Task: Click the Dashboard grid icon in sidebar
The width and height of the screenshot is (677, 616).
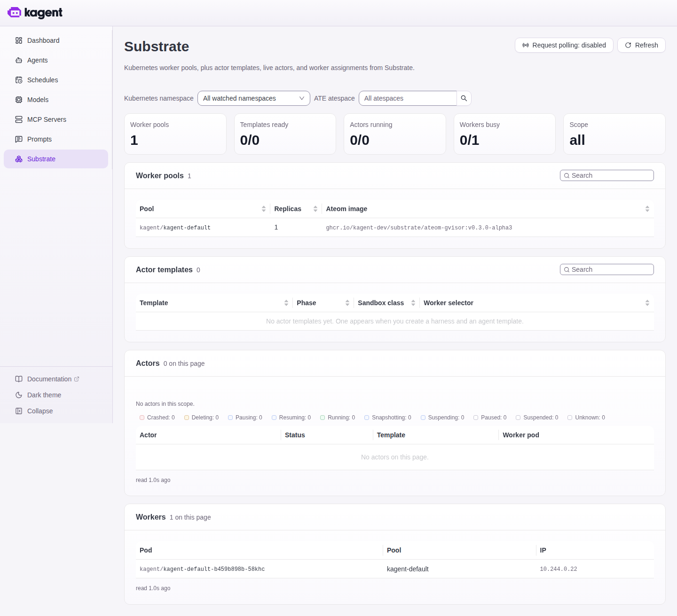Action: pos(19,40)
